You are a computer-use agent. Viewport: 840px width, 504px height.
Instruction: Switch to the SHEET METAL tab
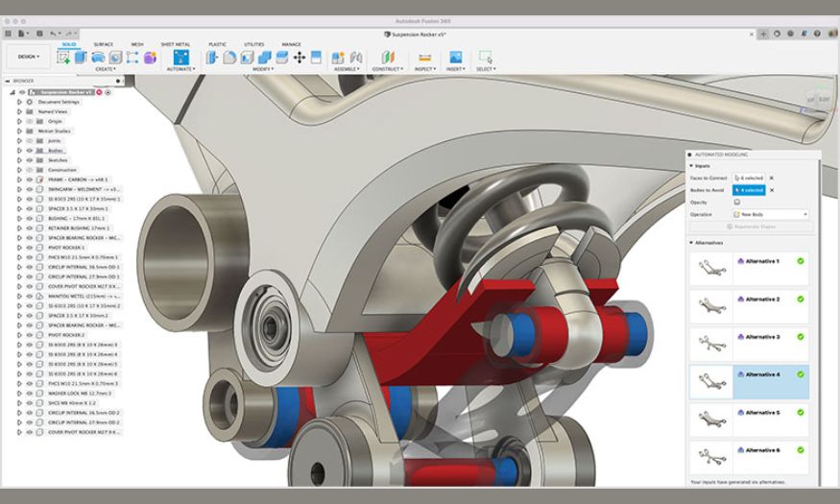point(175,44)
